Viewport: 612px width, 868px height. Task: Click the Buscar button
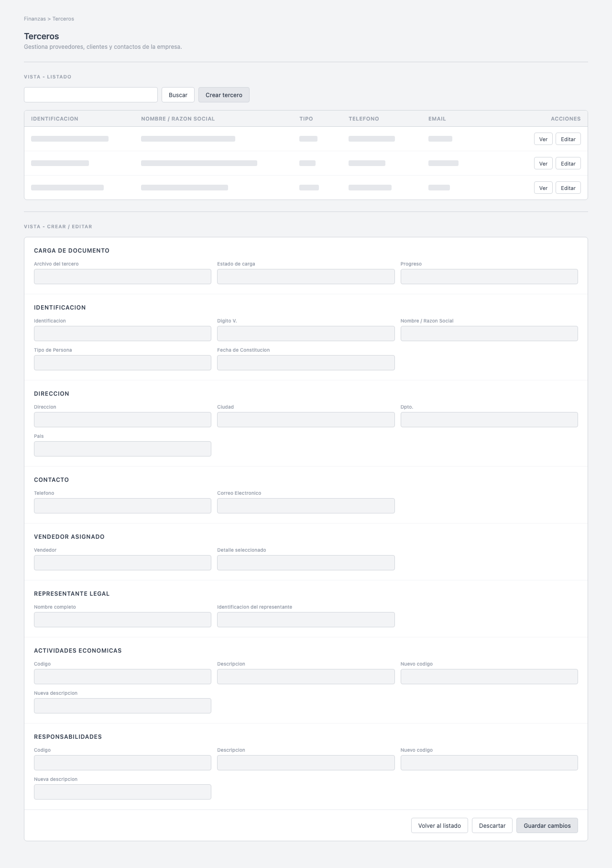(177, 95)
